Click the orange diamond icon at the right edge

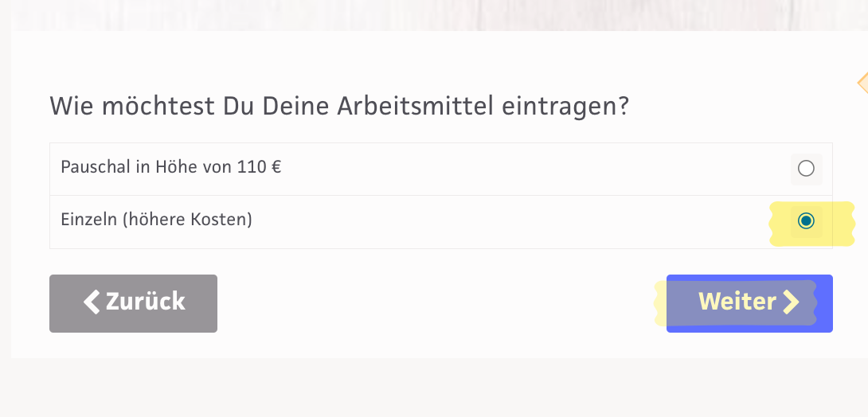click(863, 83)
